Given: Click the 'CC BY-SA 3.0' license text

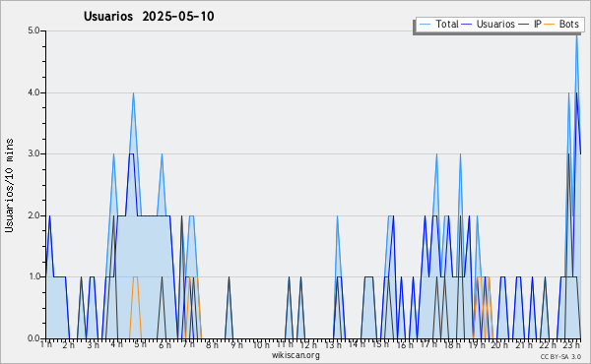Looking at the screenshot, I should click(x=560, y=356).
